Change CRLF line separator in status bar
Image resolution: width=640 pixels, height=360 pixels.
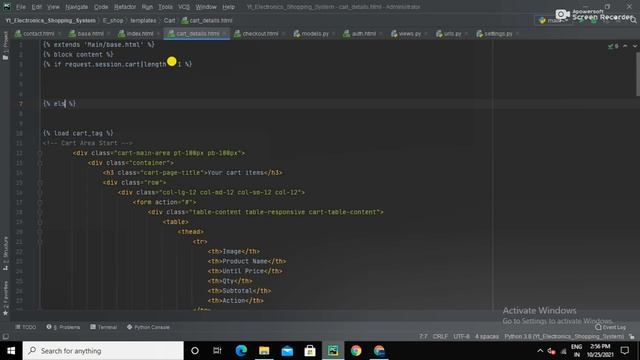tap(440, 337)
